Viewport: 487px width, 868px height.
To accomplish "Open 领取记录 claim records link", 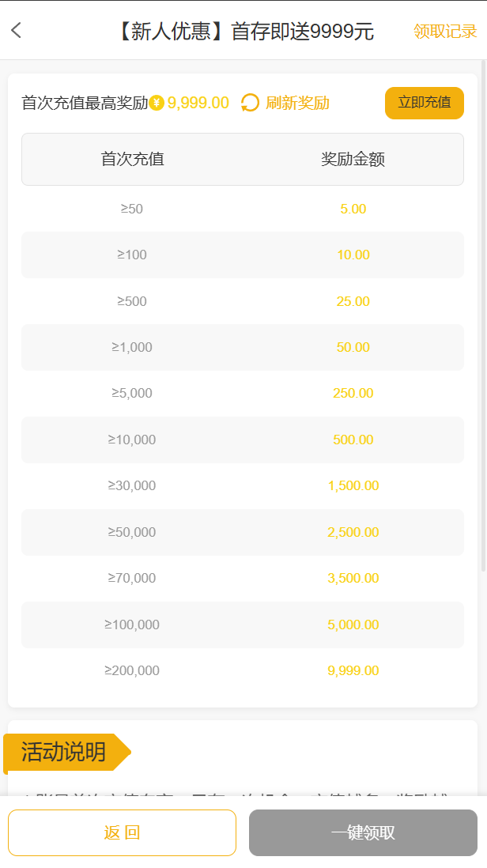I will [x=445, y=32].
